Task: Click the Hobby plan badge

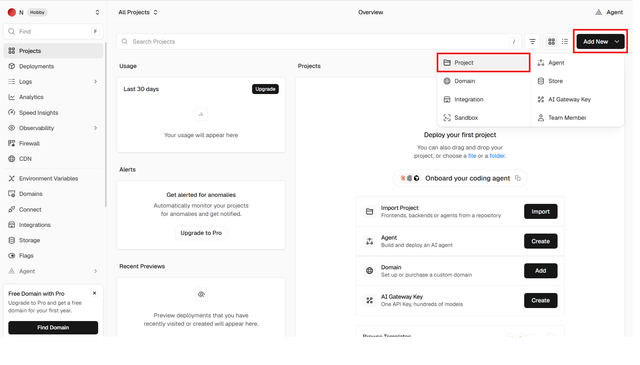Action: click(x=37, y=12)
